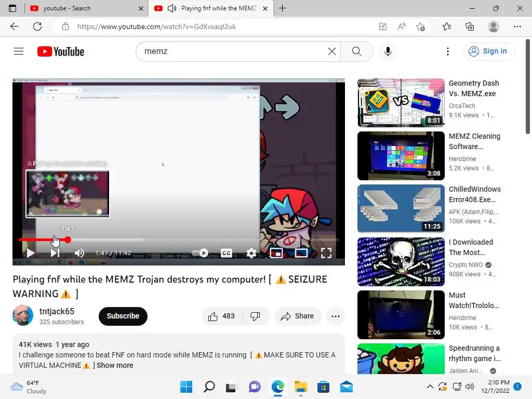Open a new browser tab
This screenshot has height=399, width=532.
[282, 8]
